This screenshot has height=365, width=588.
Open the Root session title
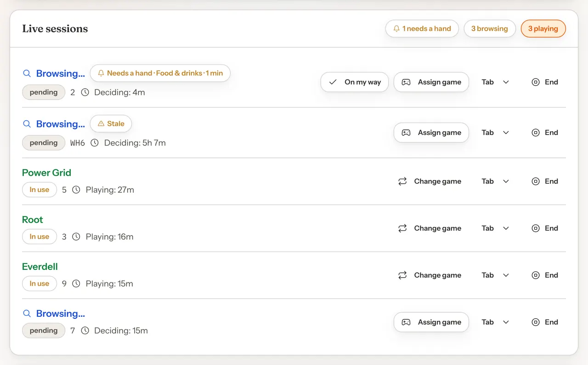pyautogui.click(x=33, y=219)
